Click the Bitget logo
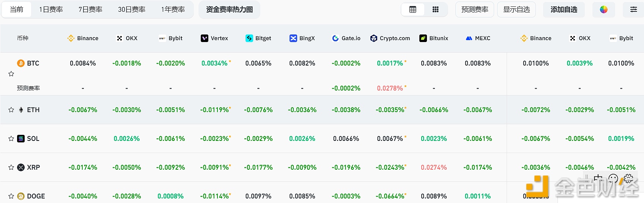 tap(249, 38)
